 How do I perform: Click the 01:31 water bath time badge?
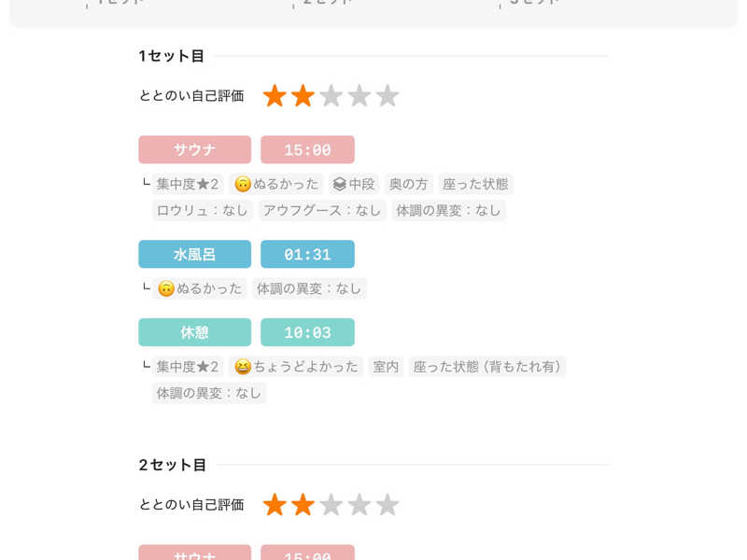coord(307,254)
